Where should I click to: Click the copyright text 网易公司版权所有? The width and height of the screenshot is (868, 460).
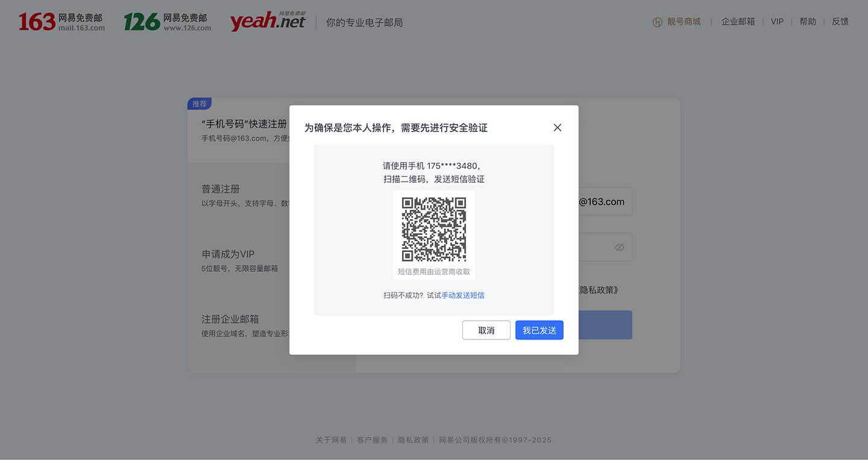coord(470,440)
